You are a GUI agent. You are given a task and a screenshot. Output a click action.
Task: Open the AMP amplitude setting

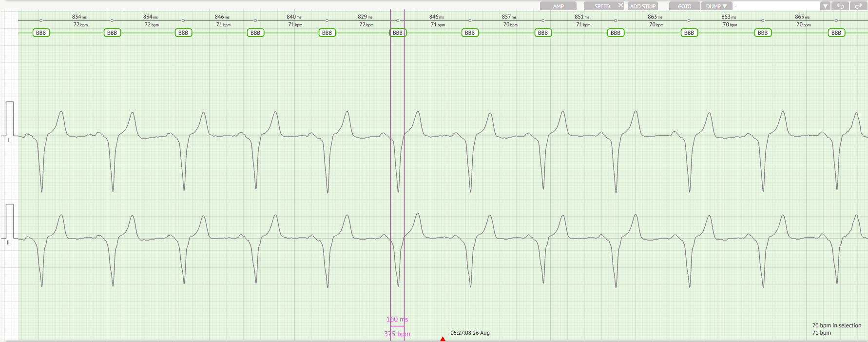pyautogui.click(x=558, y=6)
